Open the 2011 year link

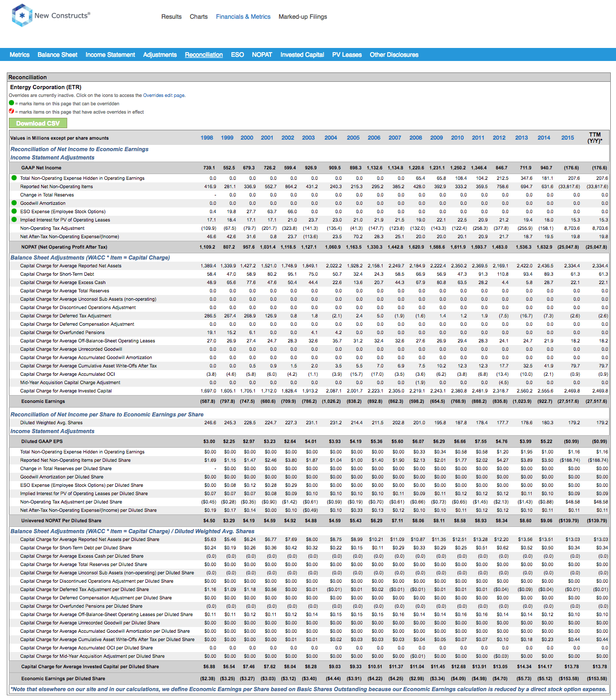tap(478, 138)
